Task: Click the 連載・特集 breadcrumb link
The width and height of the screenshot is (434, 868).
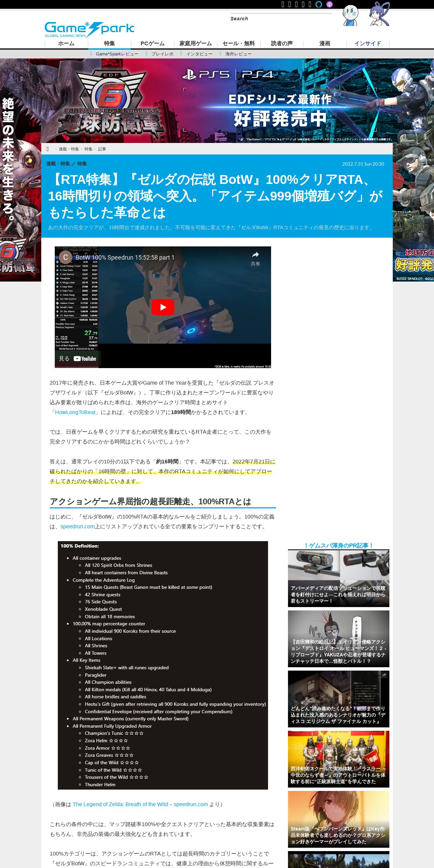Action: tap(69, 149)
